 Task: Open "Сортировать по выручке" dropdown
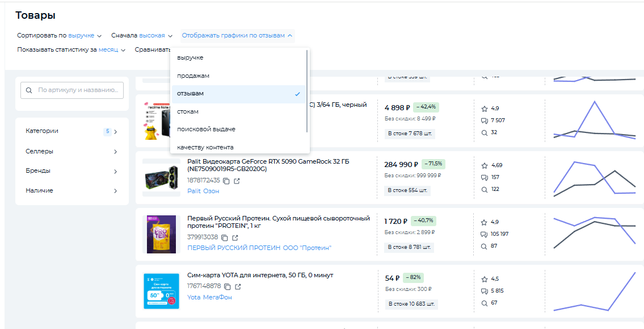coord(59,35)
